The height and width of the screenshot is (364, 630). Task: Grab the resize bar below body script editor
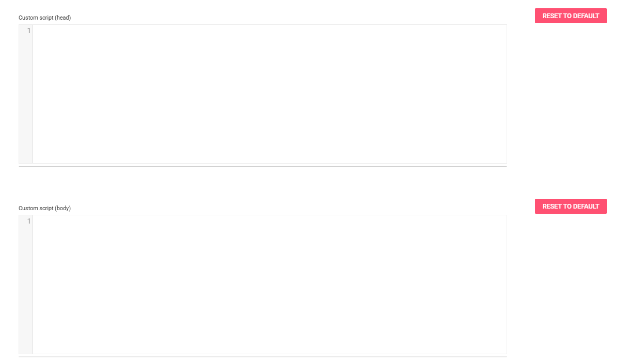263,357
